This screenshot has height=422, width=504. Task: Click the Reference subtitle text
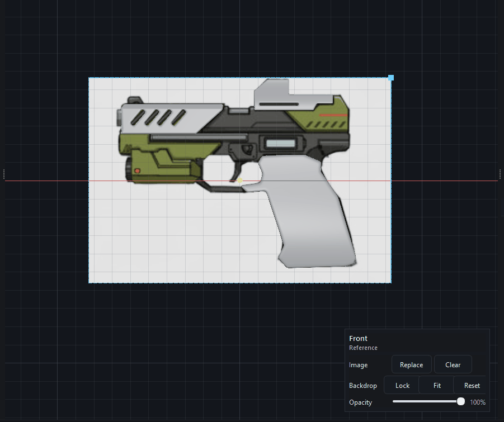coord(363,348)
